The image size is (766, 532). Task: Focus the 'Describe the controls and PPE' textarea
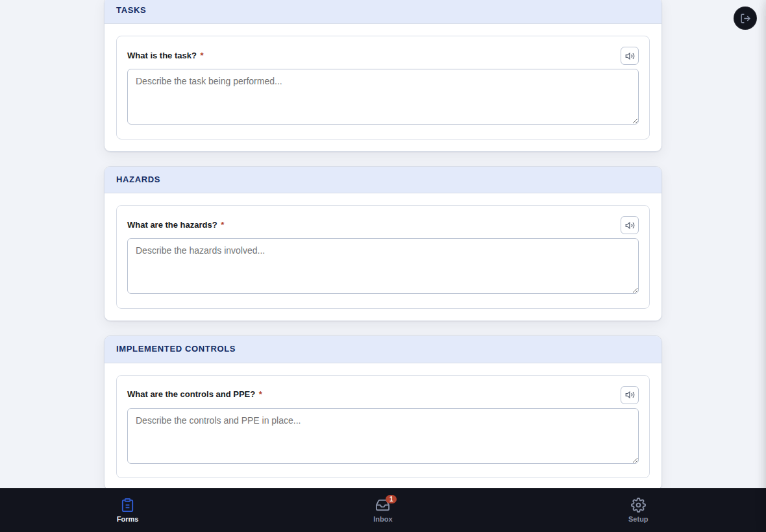(x=382, y=436)
